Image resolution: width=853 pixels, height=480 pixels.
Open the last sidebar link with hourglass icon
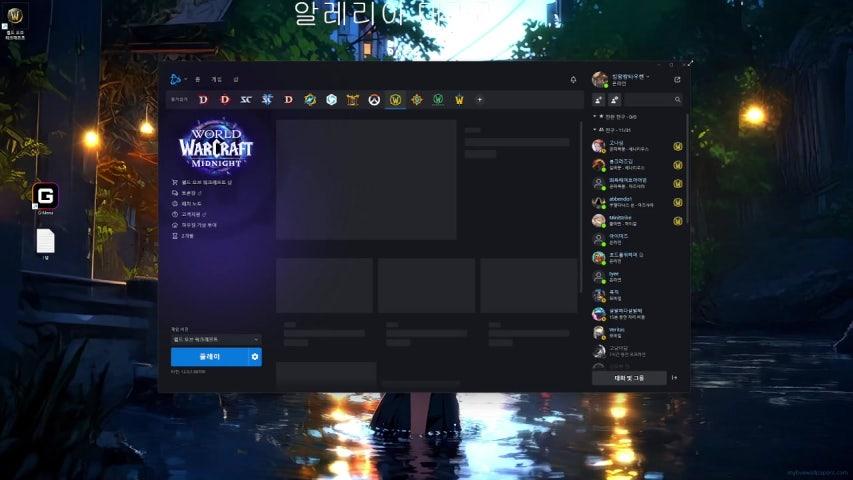pos(182,236)
